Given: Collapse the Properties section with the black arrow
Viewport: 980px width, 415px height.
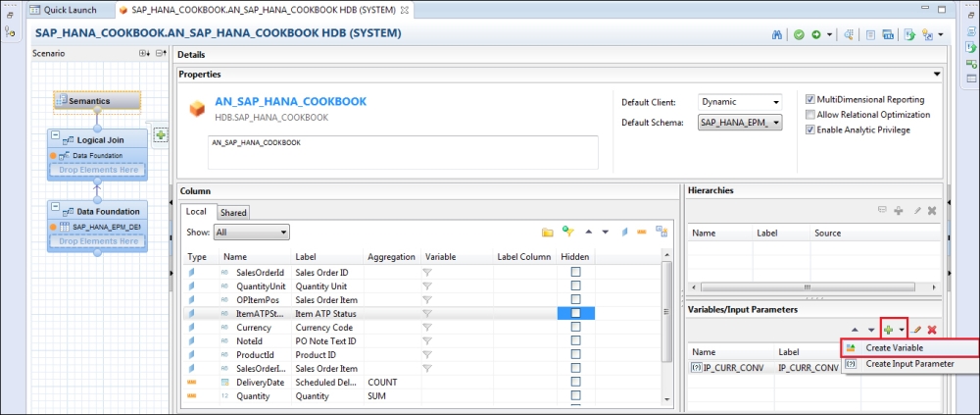Looking at the screenshot, I should [936, 75].
